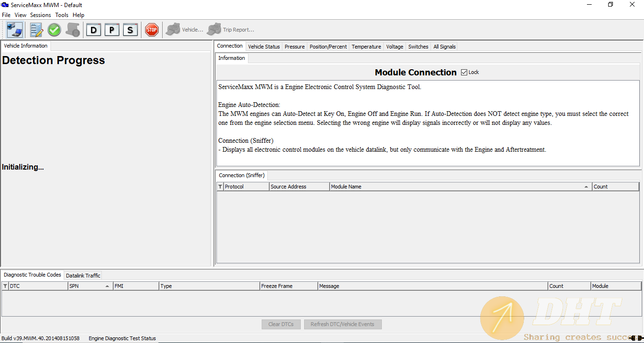The image size is (644, 343).
Task: Toggle the Lock checkbox
Action: tap(464, 72)
